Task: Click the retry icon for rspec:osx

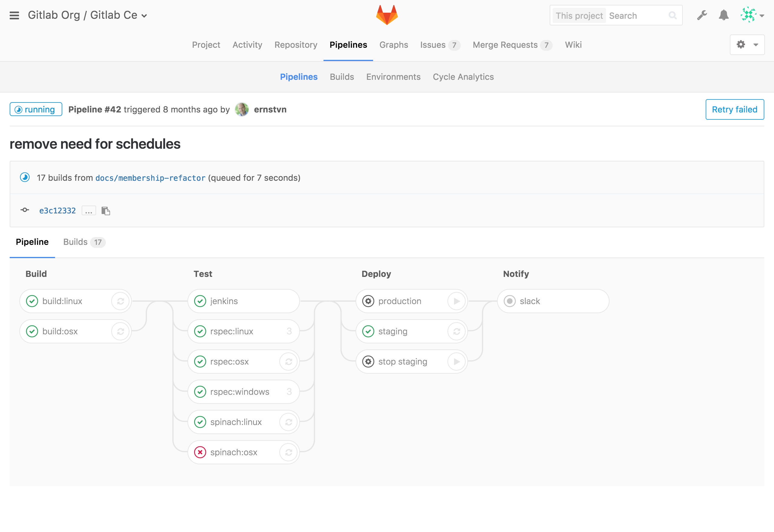Action: tap(288, 361)
